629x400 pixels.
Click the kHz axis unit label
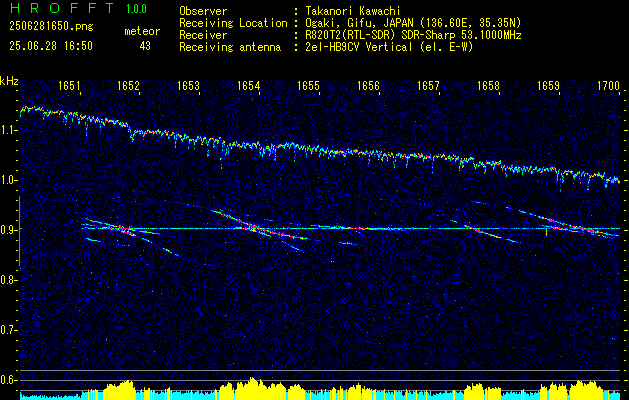tap(9, 81)
